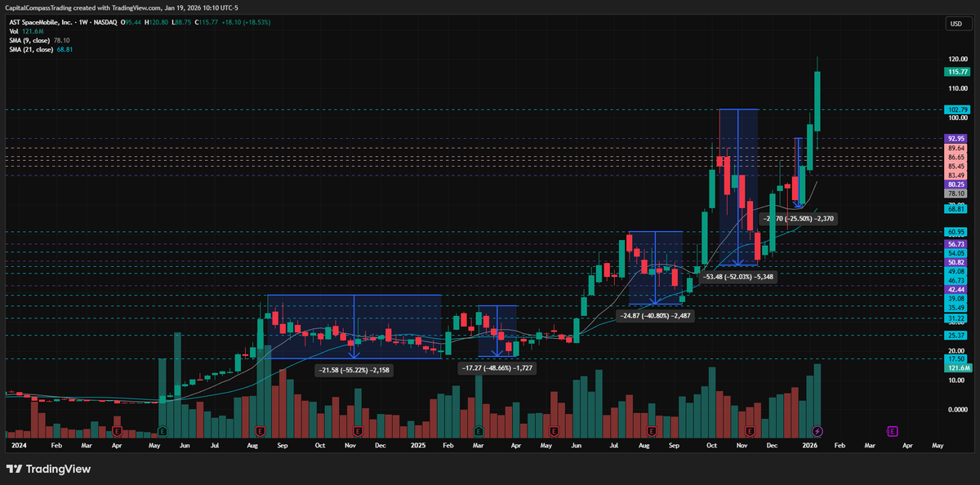Select the 46.73 price level label
The width and height of the screenshot is (980, 485).
(956, 280)
